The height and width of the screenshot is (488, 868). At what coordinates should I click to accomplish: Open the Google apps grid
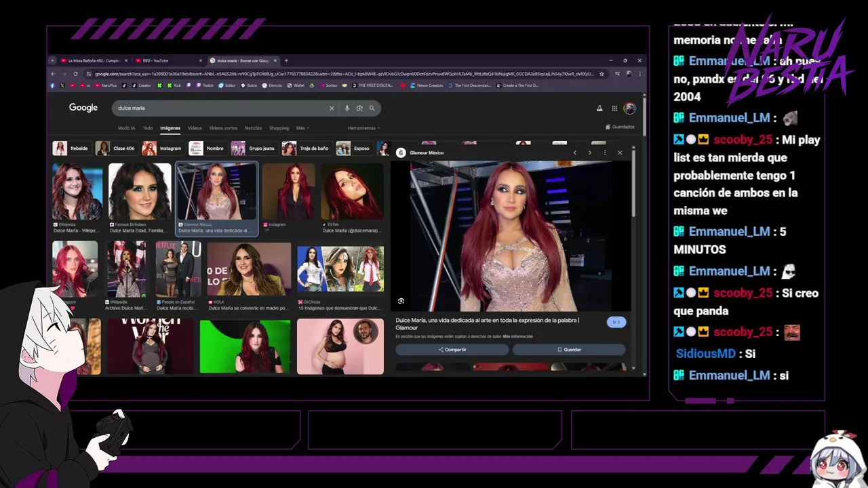[x=614, y=108]
